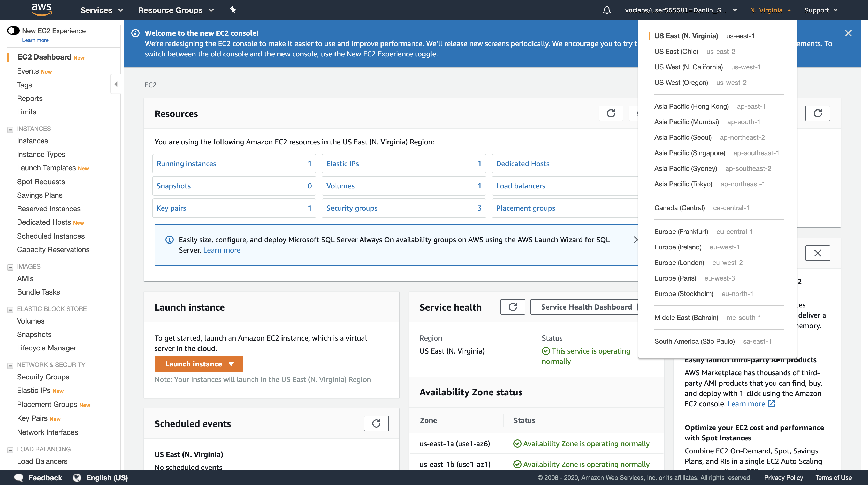Image resolution: width=868 pixels, height=485 pixels.
Task: Refresh the Scheduled events panel
Action: 376,423
